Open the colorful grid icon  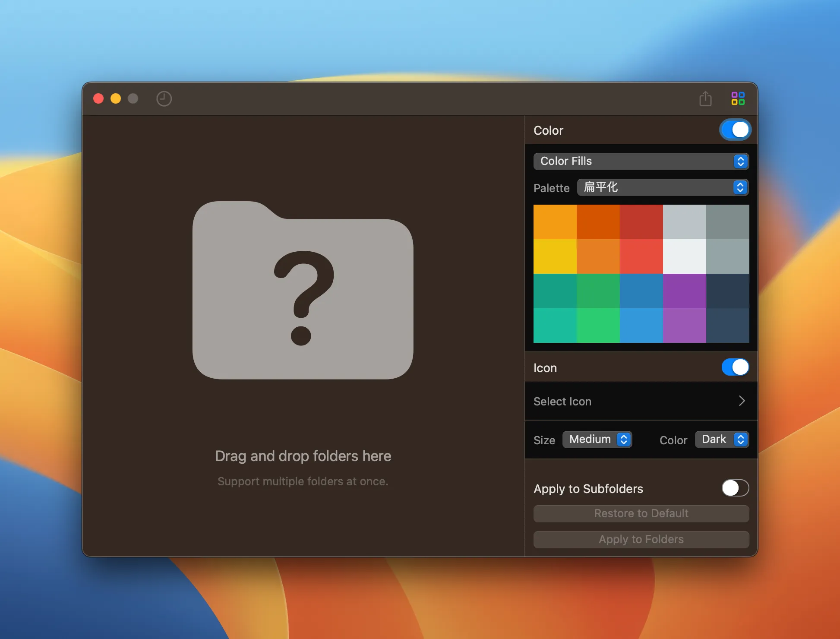point(738,98)
